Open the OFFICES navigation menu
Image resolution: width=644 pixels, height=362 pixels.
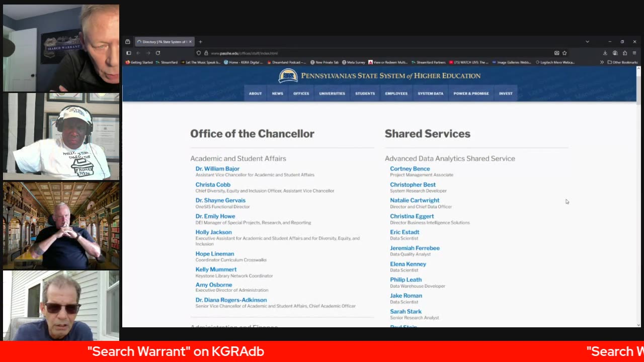click(x=301, y=94)
